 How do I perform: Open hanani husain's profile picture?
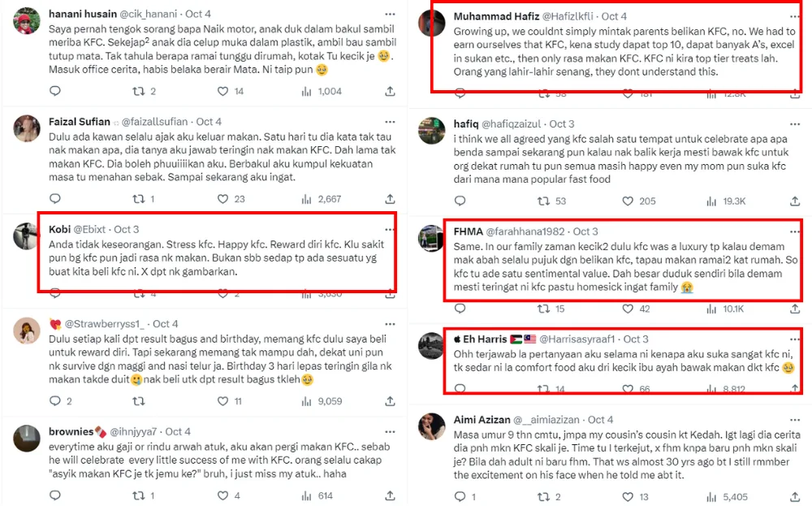pos(28,20)
